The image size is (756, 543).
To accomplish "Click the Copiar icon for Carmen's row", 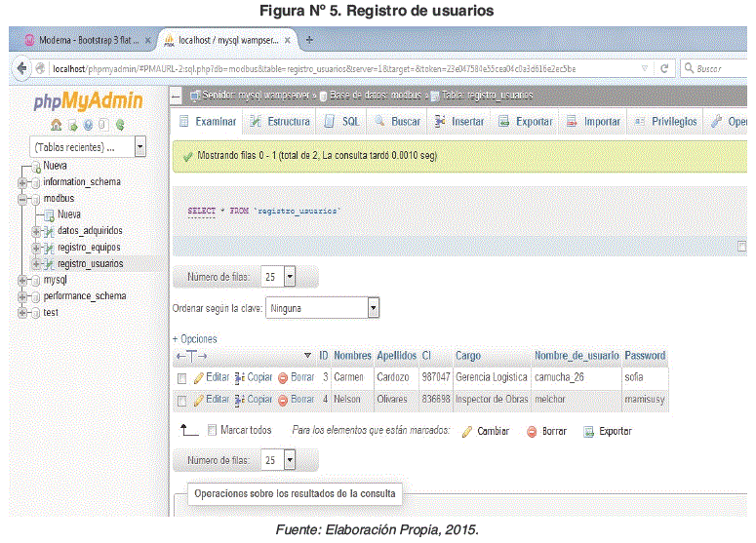I will tap(239, 376).
